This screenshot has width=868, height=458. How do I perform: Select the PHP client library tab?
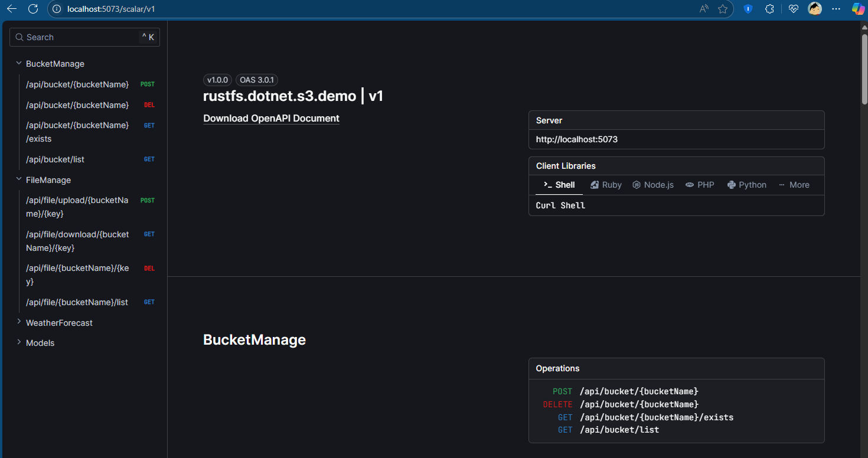point(700,185)
